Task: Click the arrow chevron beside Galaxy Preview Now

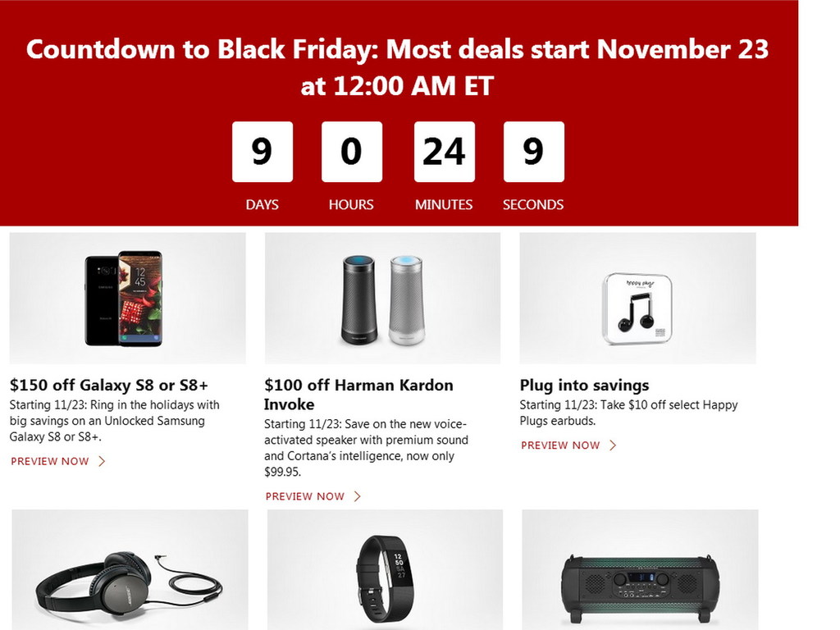Action: pyautogui.click(x=102, y=461)
